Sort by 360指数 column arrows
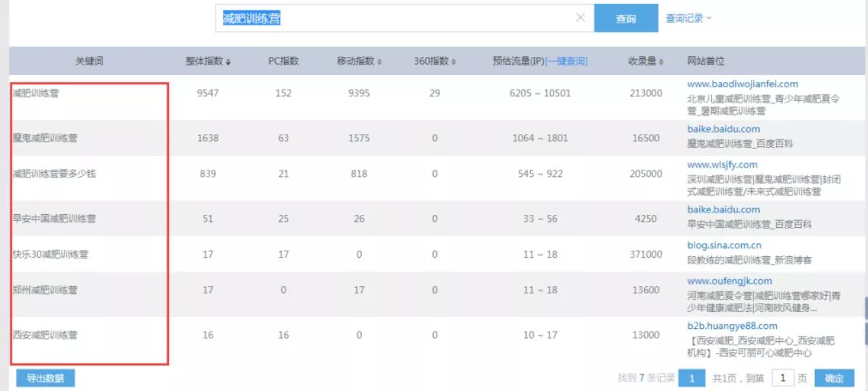The height and width of the screenshot is (391, 868). point(454,62)
